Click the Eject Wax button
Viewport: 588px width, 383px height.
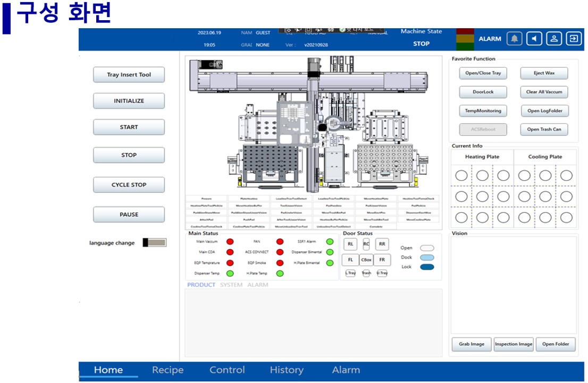(x=543, y=73)
